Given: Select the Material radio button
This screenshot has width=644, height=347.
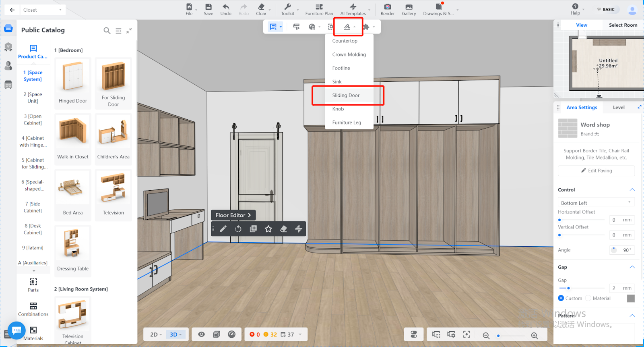Looking at the screenshot, I should 588,298.
